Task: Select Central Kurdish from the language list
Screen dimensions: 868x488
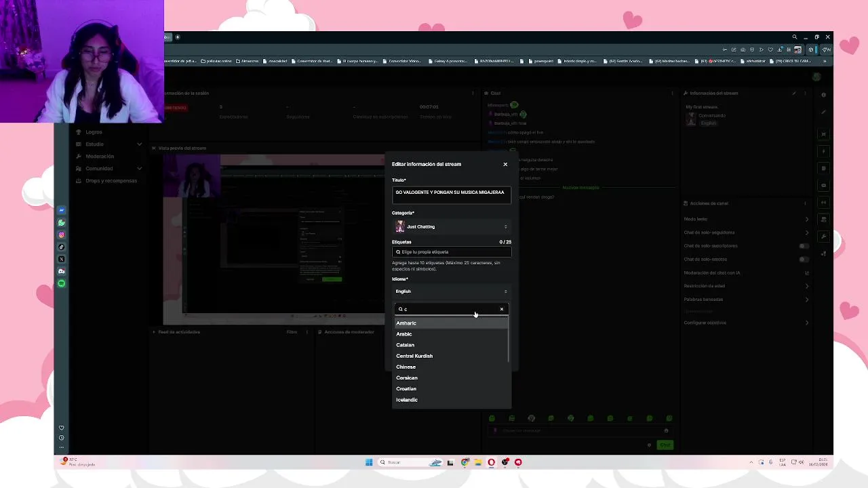Action: 451,356
